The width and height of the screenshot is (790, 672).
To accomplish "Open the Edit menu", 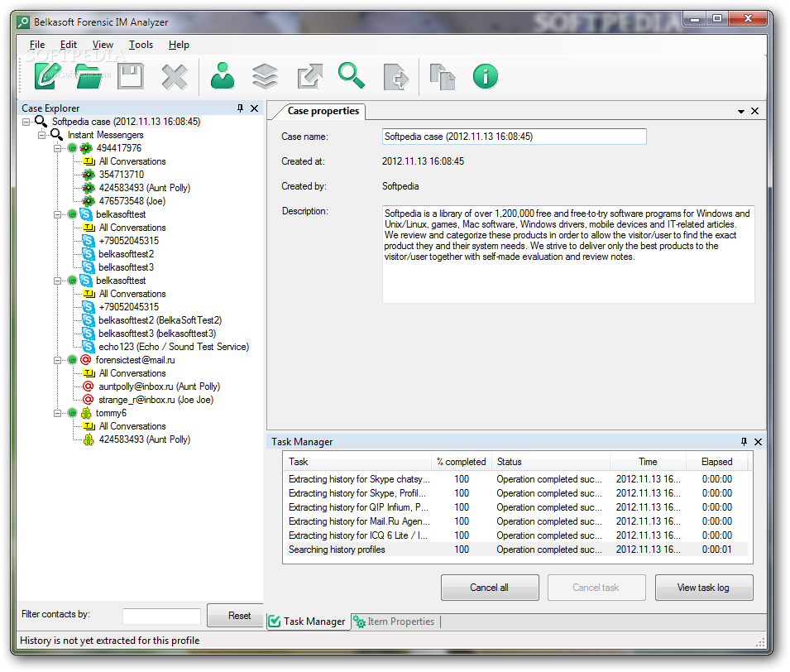I will 69,45.
